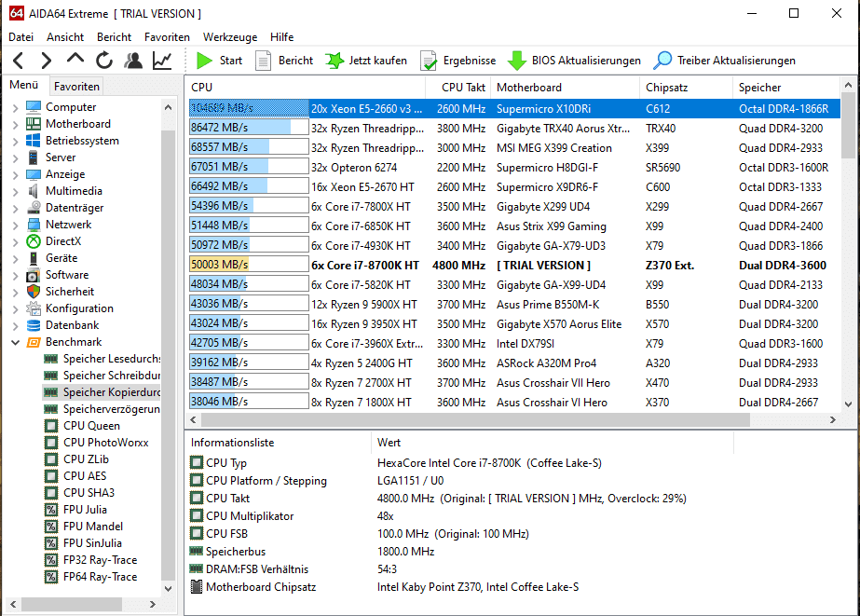Click the 12x Ryzen 9 5900X HT row

[514, 305]
